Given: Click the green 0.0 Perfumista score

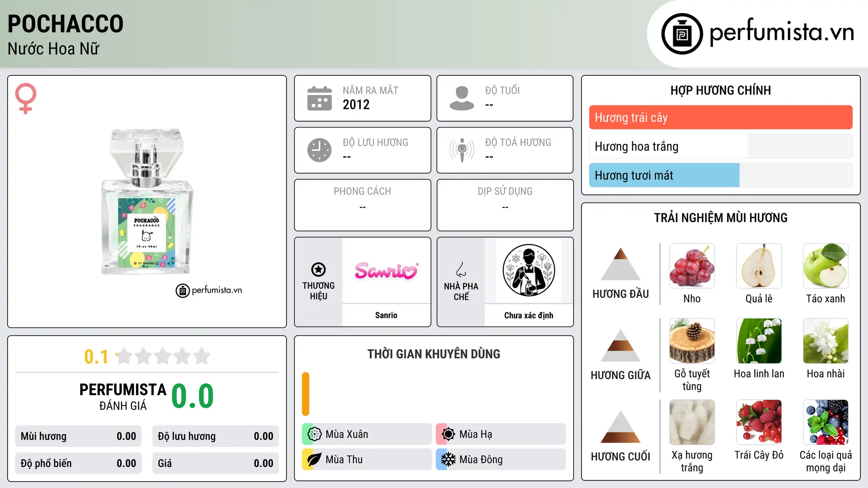Looking at the screenshot, I should pos(192,396).
